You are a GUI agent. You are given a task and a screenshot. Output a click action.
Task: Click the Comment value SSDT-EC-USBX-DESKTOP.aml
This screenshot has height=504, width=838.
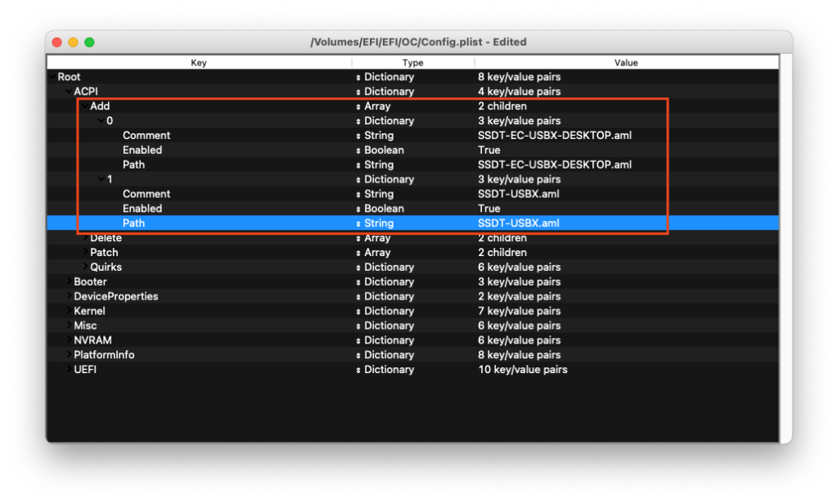pyautogui.click(x=555, y=136)
